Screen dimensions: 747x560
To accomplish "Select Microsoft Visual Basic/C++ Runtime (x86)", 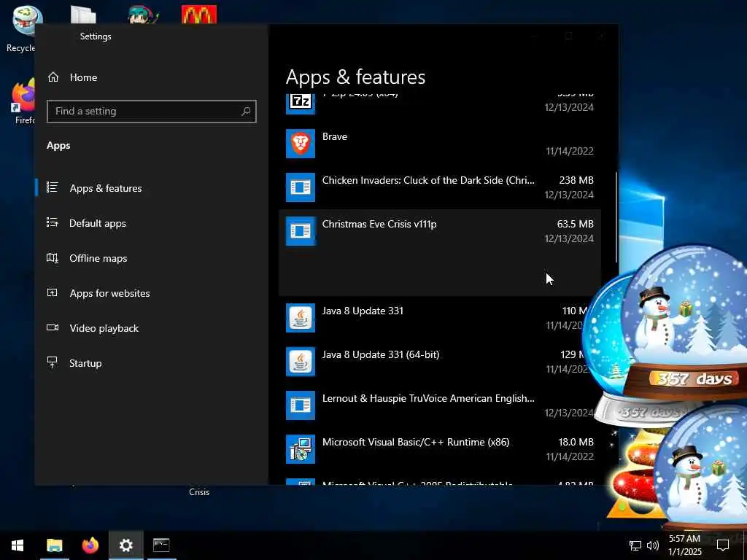I will click(x=440, y=449).
